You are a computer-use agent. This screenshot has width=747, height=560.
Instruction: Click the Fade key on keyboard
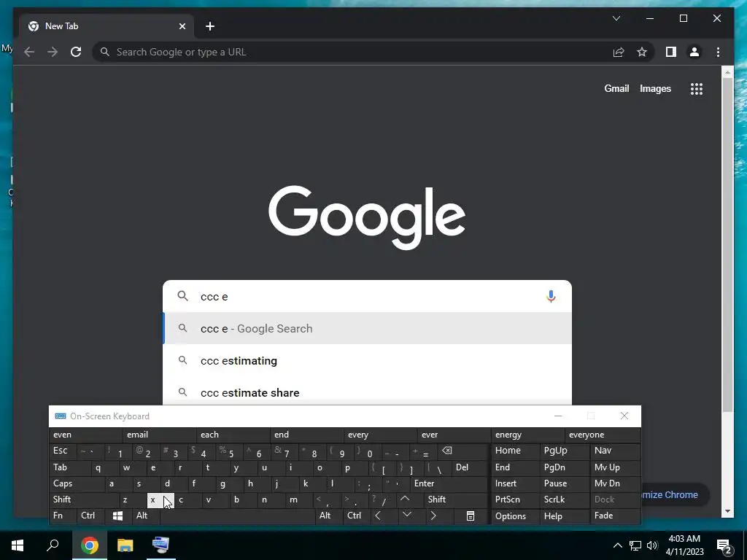pos(616,516)
